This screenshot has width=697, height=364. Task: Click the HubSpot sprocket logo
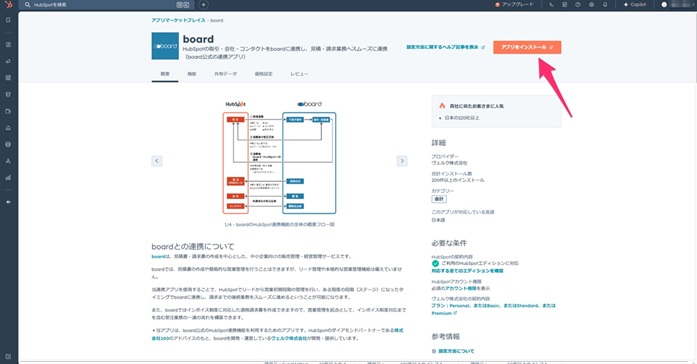8,4
